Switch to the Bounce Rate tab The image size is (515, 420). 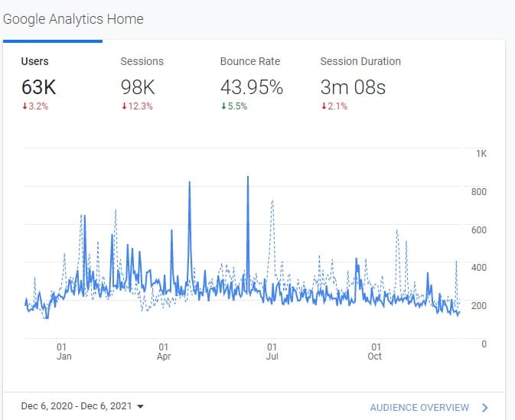tap(252, 83)
